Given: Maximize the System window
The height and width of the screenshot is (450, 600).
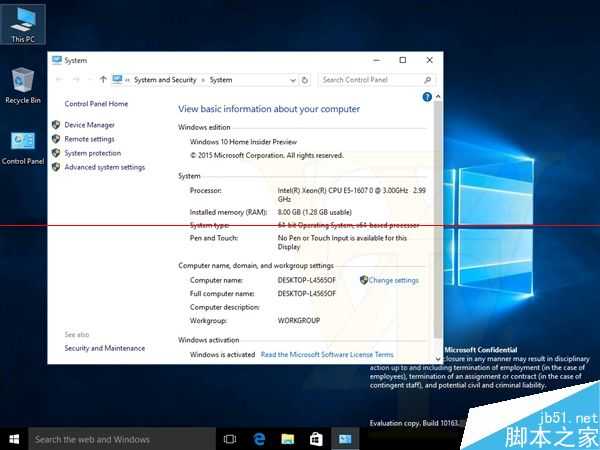Looking at the screenshot, I should pyautogui.click(x=403, y=60).
